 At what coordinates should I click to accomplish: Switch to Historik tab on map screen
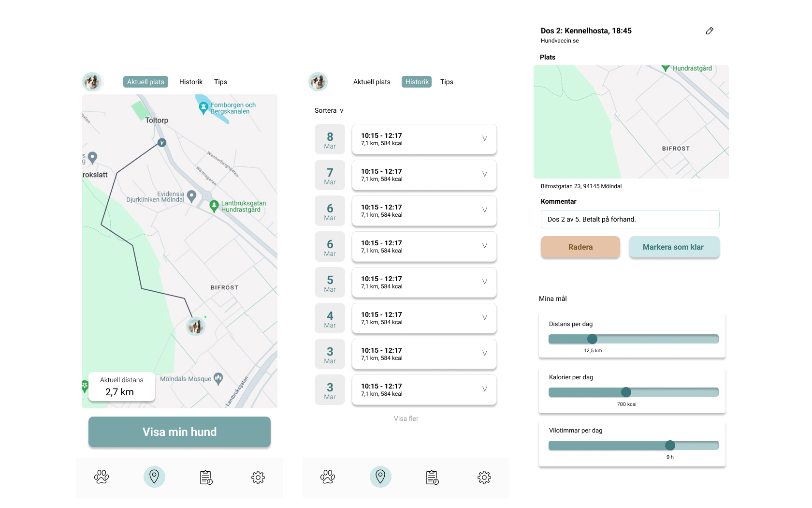click(191, 82)
